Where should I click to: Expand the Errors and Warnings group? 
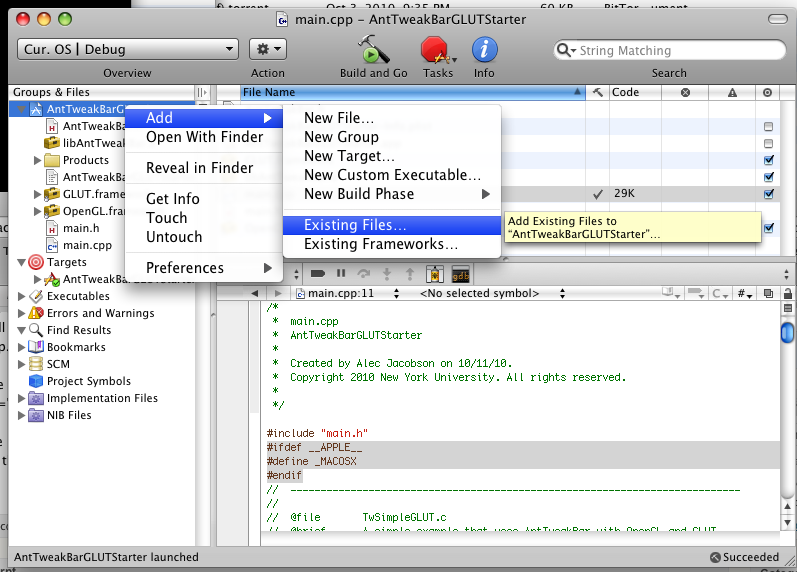coord(23,313)
